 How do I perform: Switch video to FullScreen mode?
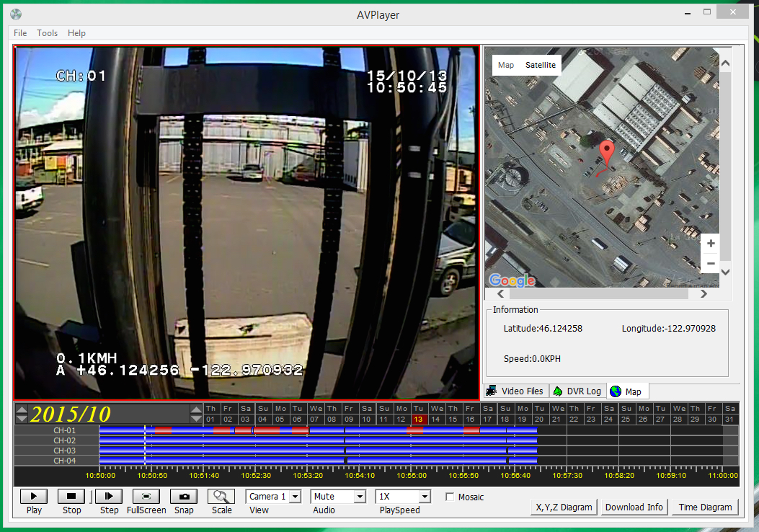[146, 496]
